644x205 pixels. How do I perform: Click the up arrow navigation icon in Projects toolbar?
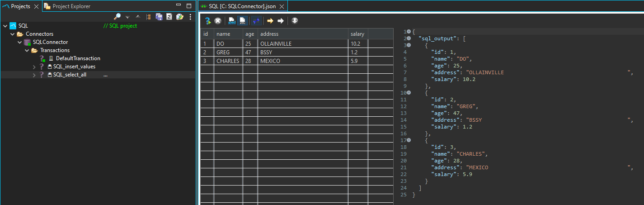click(138, 17)
